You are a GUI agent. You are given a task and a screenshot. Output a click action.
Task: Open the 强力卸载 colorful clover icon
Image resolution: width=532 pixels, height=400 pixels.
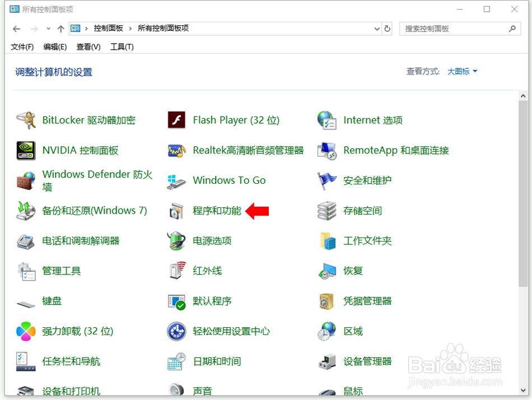pos(26,332)
